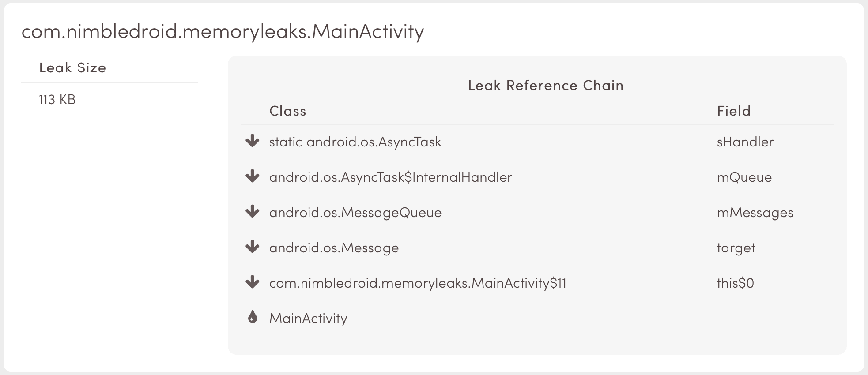This screenshot has width=868, height=375.
Task: Select the android.os.Message class name
Action: click(x=334, y=248)
